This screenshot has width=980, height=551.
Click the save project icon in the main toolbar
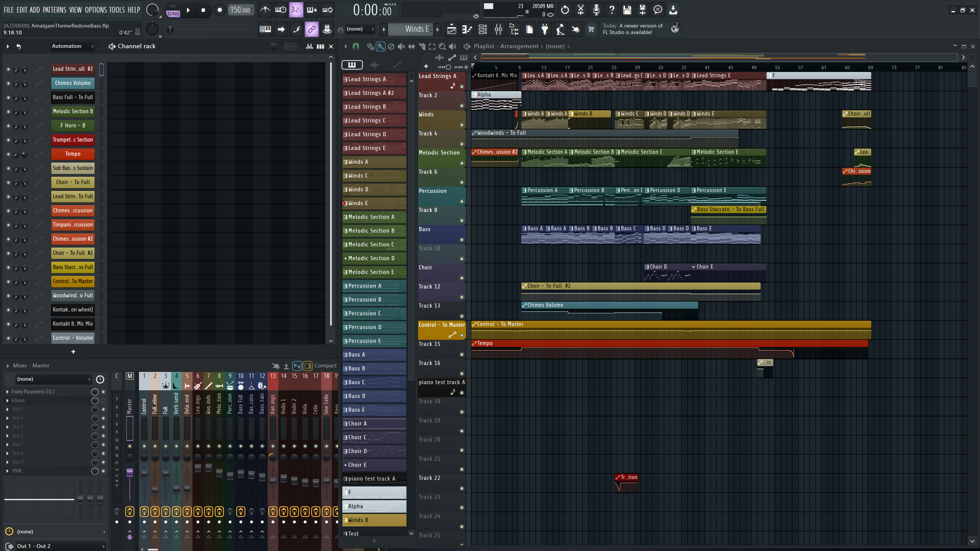coord(627,10)
